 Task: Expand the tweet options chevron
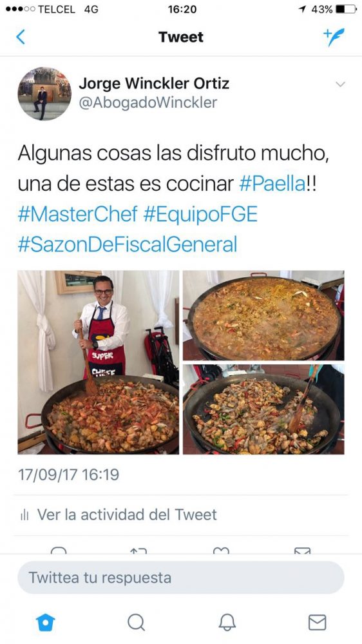(x=340, y=84)
